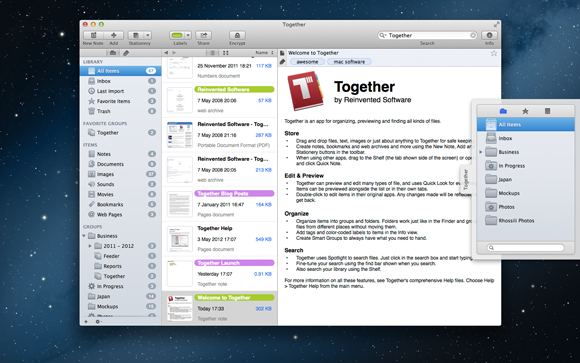This screenshot has width=580, height=363.
Task: Open the Labels dropdown arrow
Action: pos(188,35)
